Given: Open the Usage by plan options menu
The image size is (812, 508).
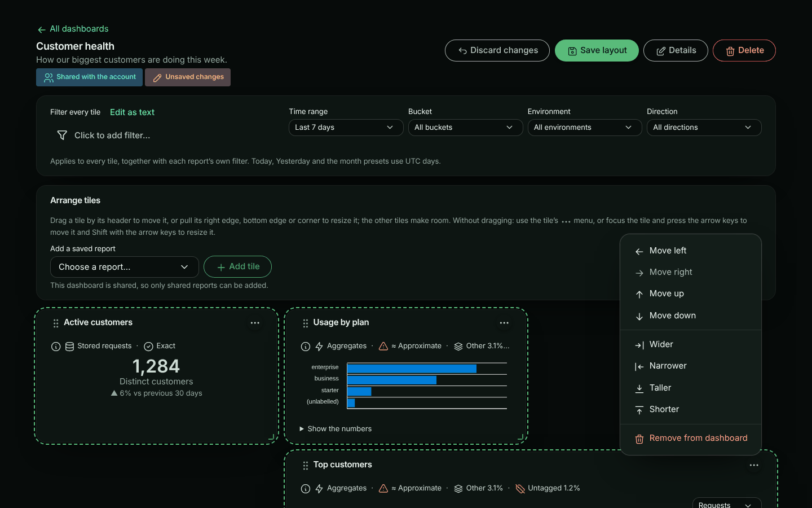Looking at the screenshot, I should click(504, 323).
